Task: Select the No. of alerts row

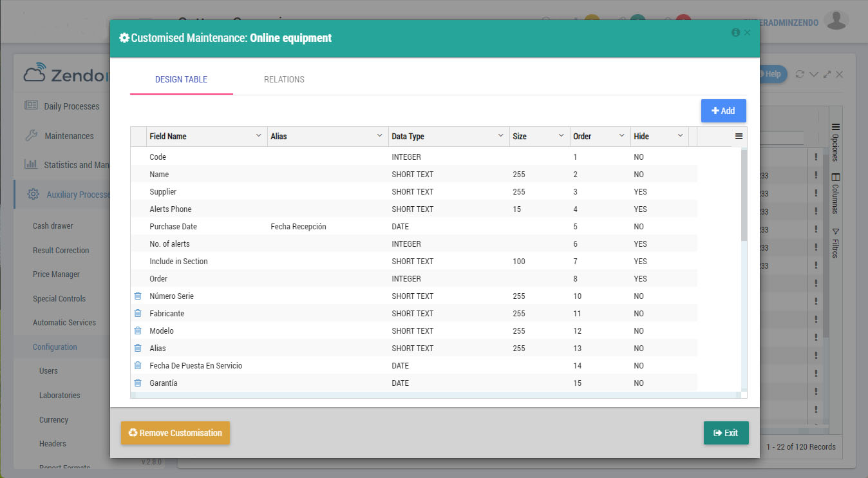Action: [414, 244]
